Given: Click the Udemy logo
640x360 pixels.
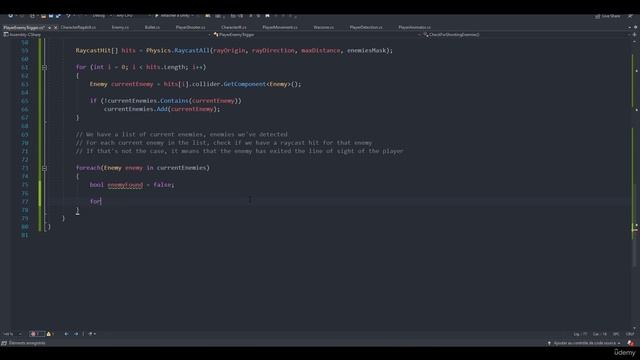Looking at the screenshot, I should [624, 352].
